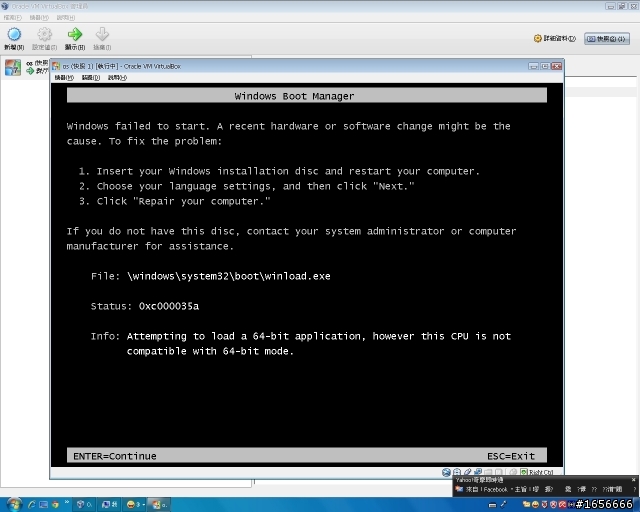Click the folder tray icon in system tray
640x512 pixels.
526,505
